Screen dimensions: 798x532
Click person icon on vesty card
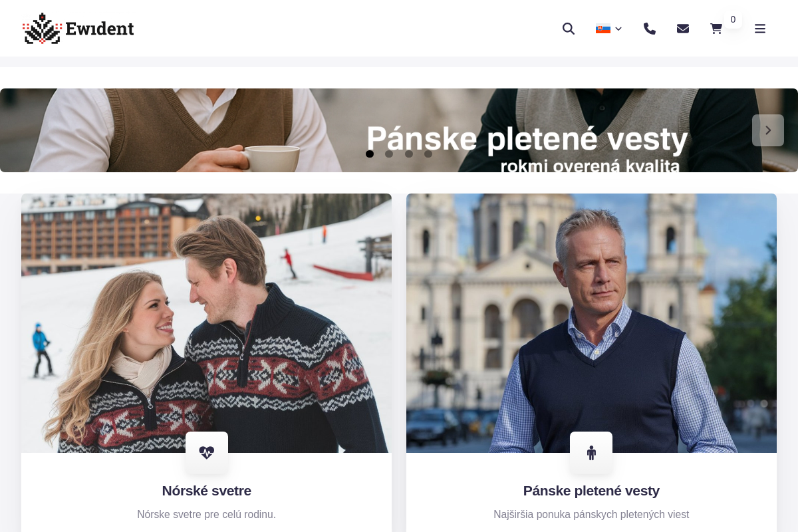point(591,453)
